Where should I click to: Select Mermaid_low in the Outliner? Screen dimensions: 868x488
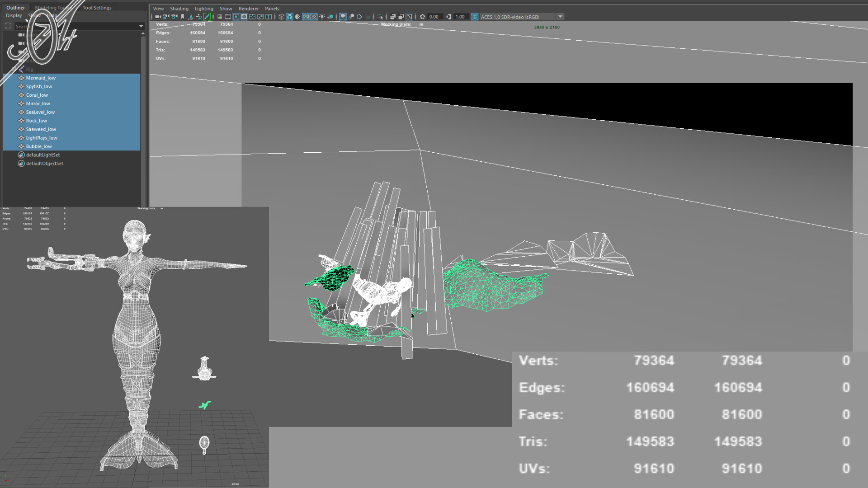pos(41,78)
